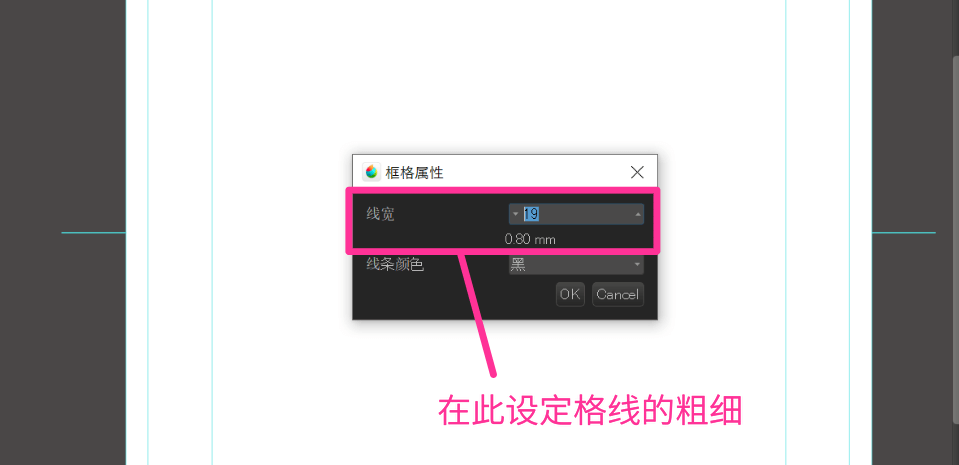Image resolution: width=959 pixels, height=465 pixels.
Task: Click the 框格属性 title bar text
Action: pos(414,173)
